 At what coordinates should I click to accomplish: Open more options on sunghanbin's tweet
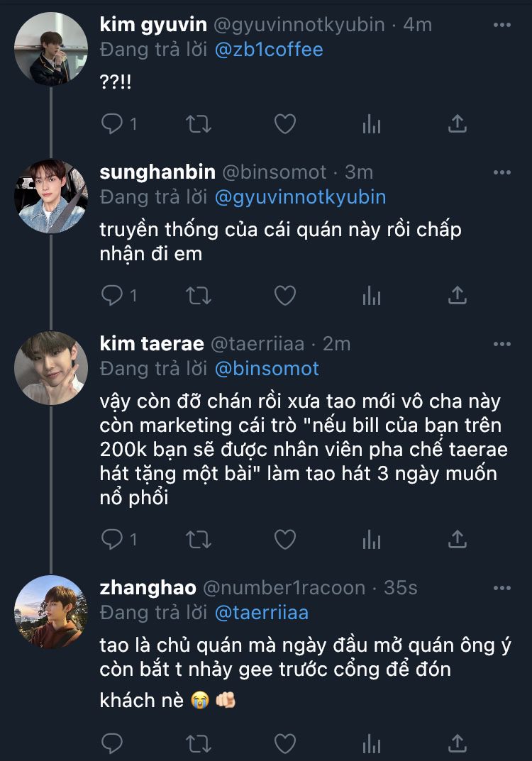501,172
